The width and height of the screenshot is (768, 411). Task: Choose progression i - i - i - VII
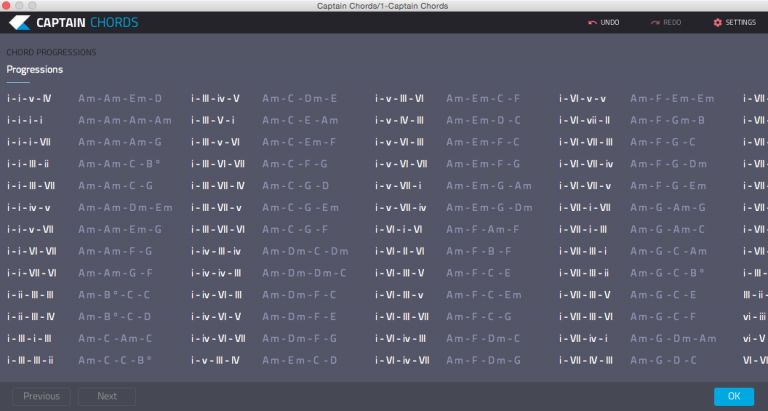(x=29, y=142)
